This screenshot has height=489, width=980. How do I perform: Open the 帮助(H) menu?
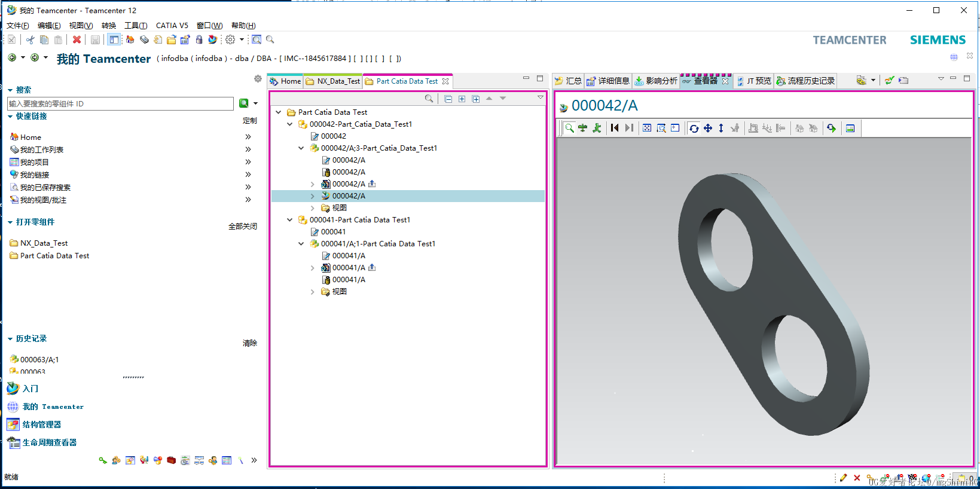[243, 26]
